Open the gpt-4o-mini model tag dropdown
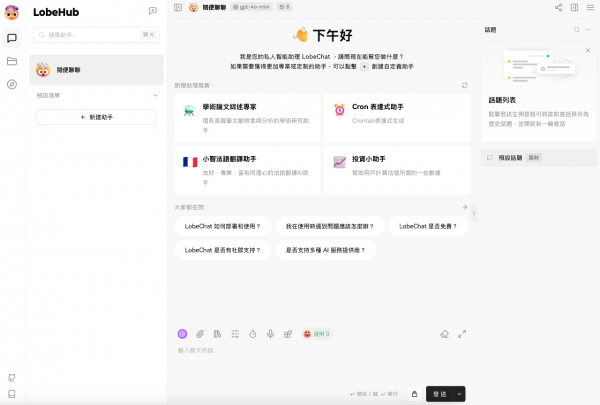600x405 pixels. pyautogui.click(x=251, y=7)
